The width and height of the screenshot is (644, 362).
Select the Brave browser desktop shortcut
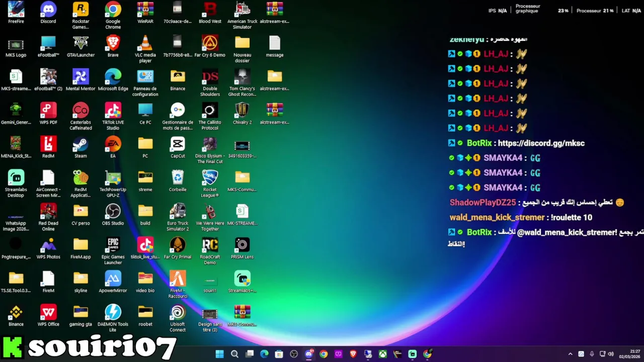coord(113,46)
